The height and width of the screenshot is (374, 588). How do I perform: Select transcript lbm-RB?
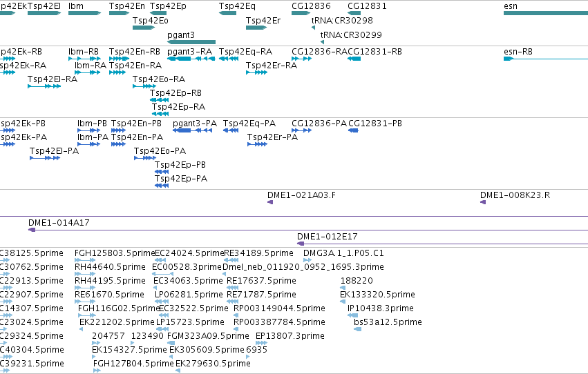point(85,59)
